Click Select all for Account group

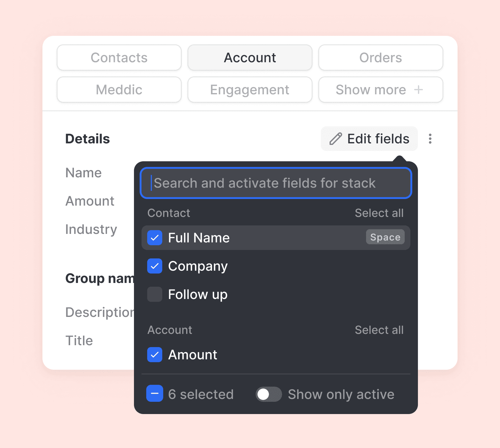click(x=379, y=330)
